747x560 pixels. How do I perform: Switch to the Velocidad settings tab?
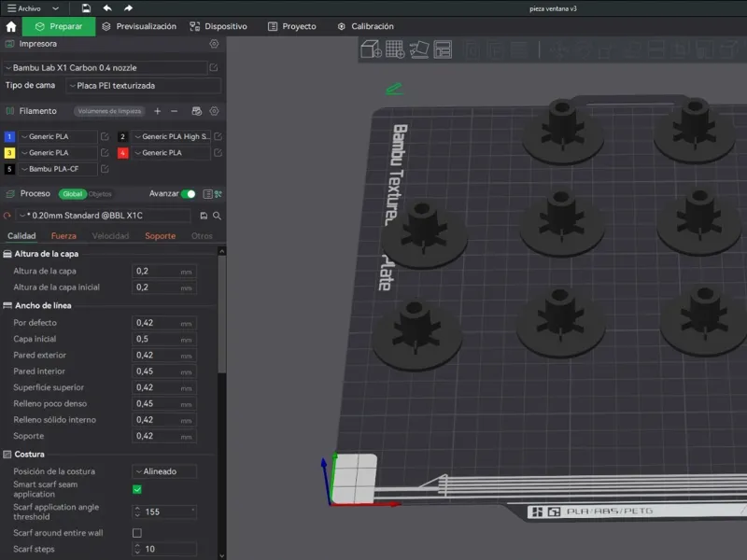pyautogui.click(x=110, y=236)
